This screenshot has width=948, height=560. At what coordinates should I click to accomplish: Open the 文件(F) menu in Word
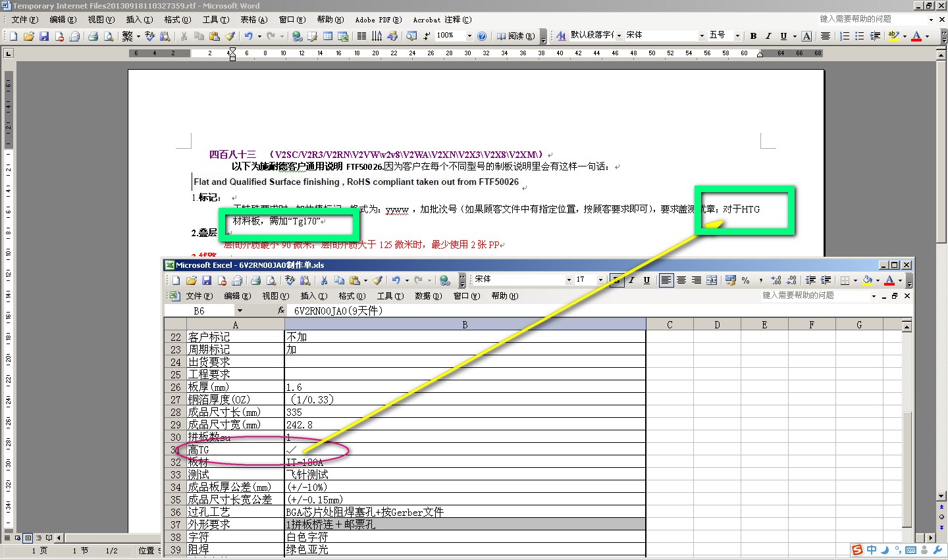tap(25, 20)
